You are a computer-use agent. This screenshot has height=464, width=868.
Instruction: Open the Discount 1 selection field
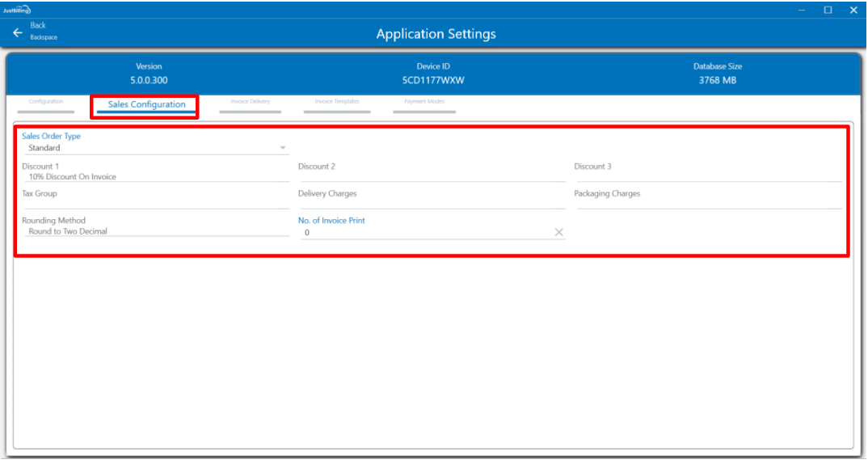coord(154,176)
